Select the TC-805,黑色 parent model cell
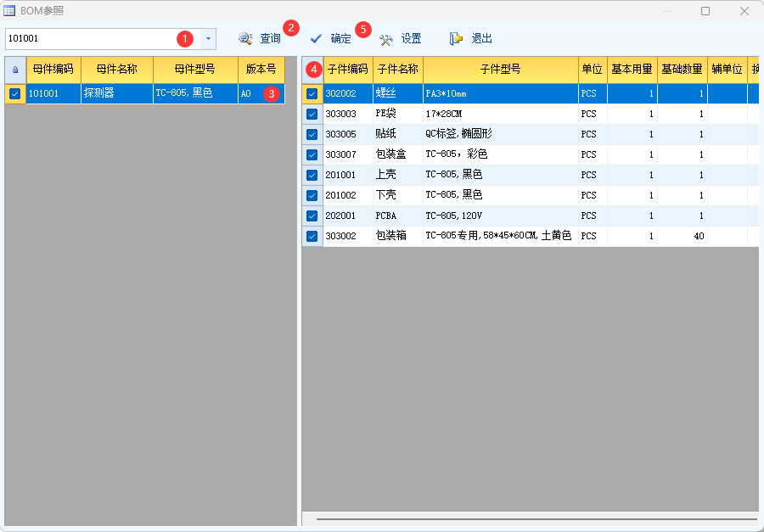The image size is (764, 532). [195, 93]
